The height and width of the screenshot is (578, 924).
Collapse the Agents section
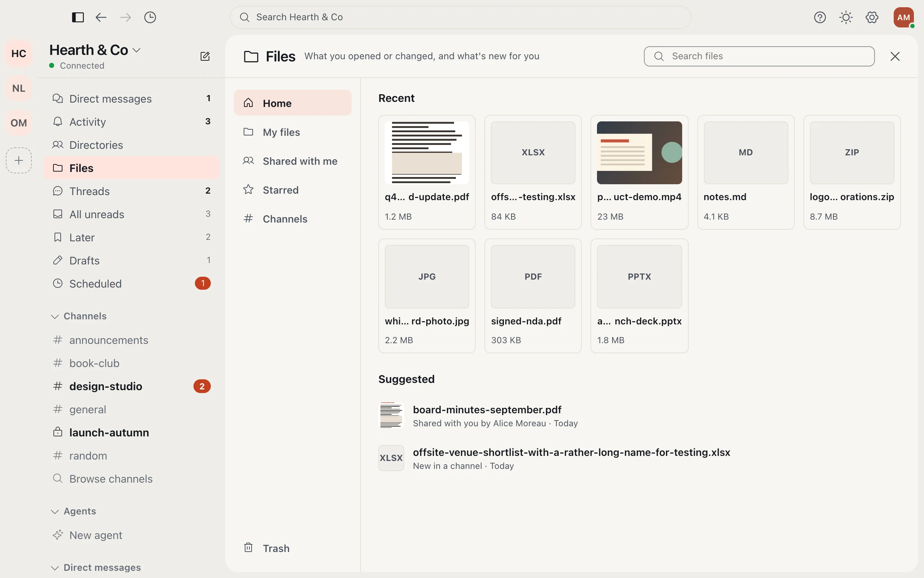[x=74, y=511]
